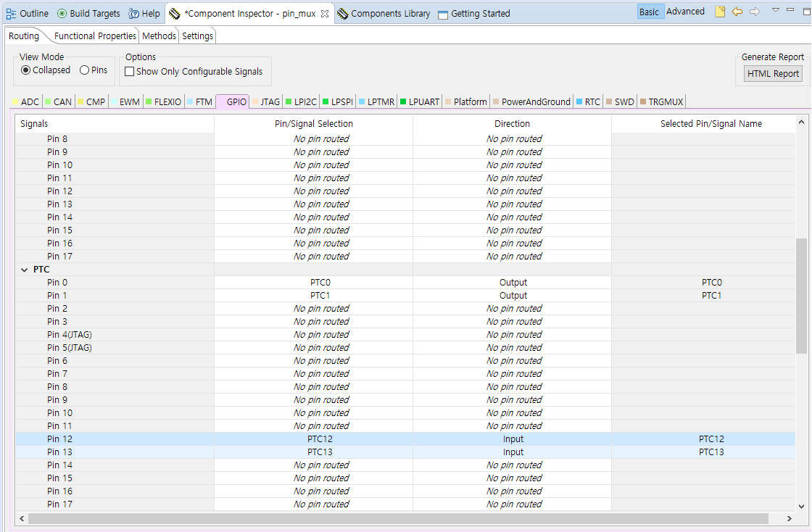
Task: Enable Show Only Configurable Signals
Action: tap(129, 71)
